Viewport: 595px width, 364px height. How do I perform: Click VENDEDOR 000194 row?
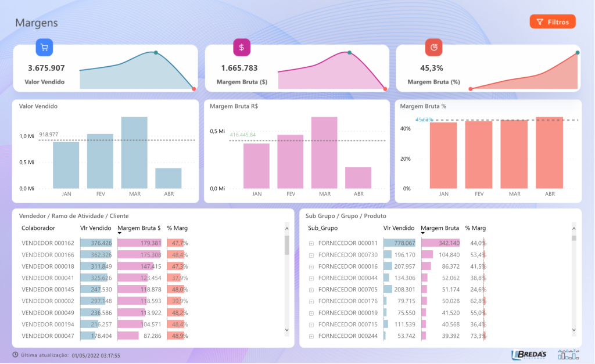click(105, 325)
